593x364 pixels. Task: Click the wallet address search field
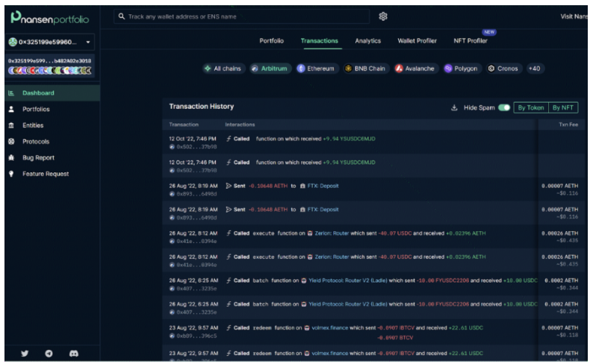point(241,16)
